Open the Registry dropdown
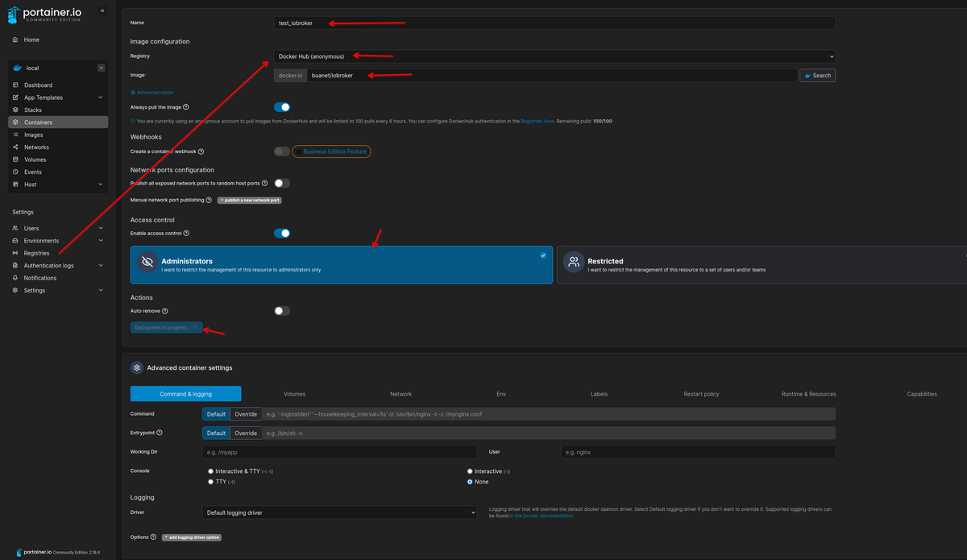The width and height of the screenshot is (967, 560). tap(554, 56)
